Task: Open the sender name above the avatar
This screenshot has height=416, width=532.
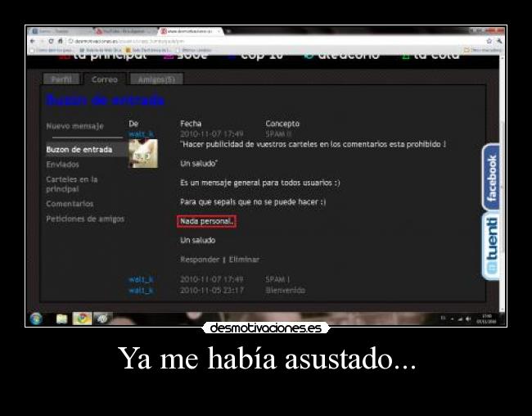Action: click(x=142, y=133)
